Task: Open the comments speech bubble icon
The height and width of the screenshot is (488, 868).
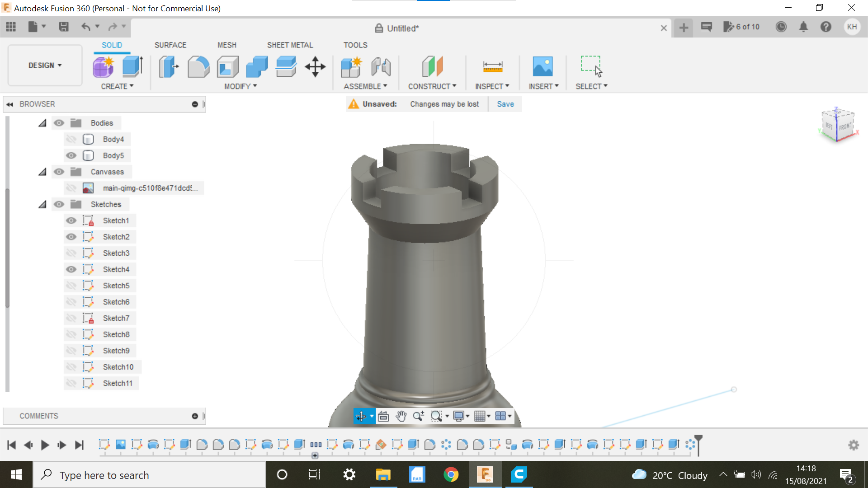Action: click(x=707, y=27)
